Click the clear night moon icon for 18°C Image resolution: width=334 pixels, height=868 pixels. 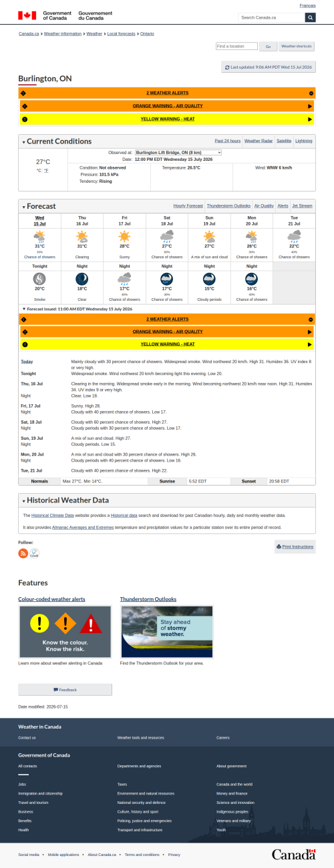click(81, 278)
